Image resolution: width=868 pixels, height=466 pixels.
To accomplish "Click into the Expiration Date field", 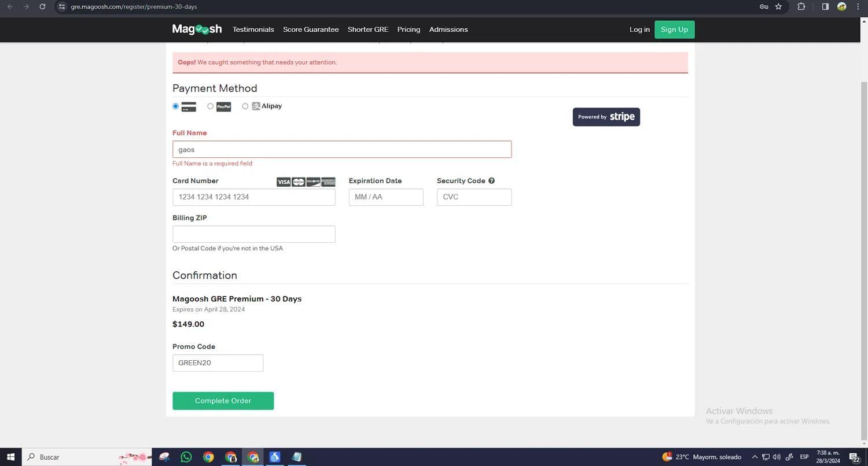I will point(386,197).
